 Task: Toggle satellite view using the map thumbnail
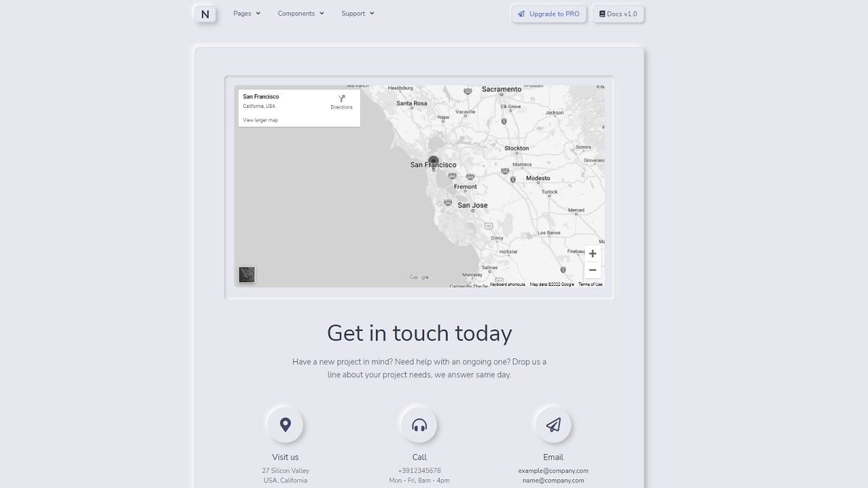pos(247,274)
